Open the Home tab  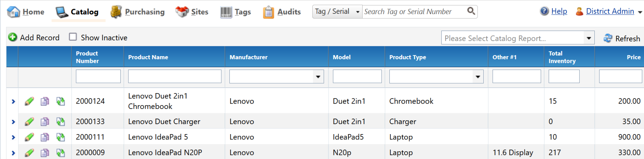tap(26, 12)
